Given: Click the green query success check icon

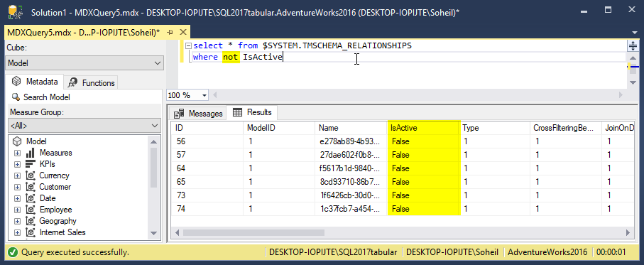Looking at the screenshot, I should [x=12, y=252].
